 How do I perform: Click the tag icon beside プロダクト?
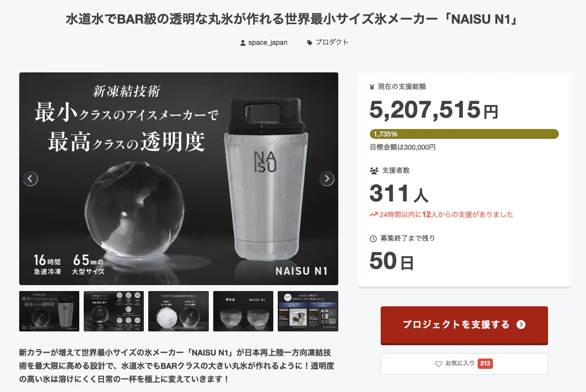point(309,43)
